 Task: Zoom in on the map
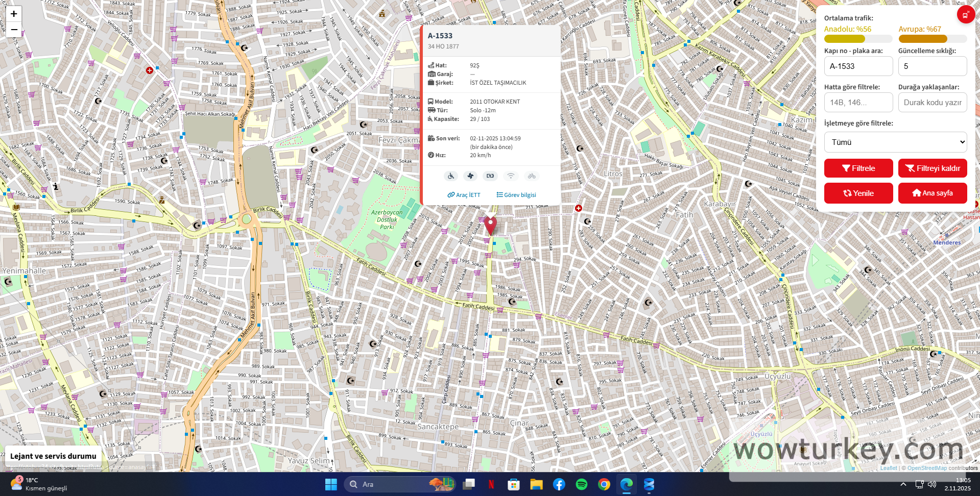click(x=14, y=14)
